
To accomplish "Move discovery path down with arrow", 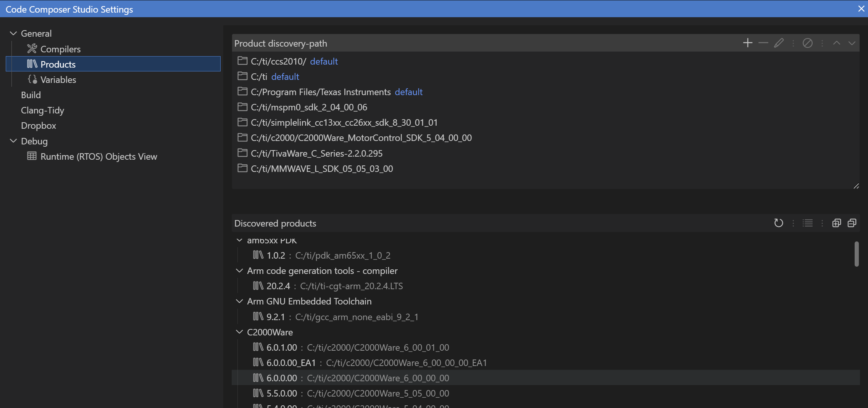I will (852, 43).
